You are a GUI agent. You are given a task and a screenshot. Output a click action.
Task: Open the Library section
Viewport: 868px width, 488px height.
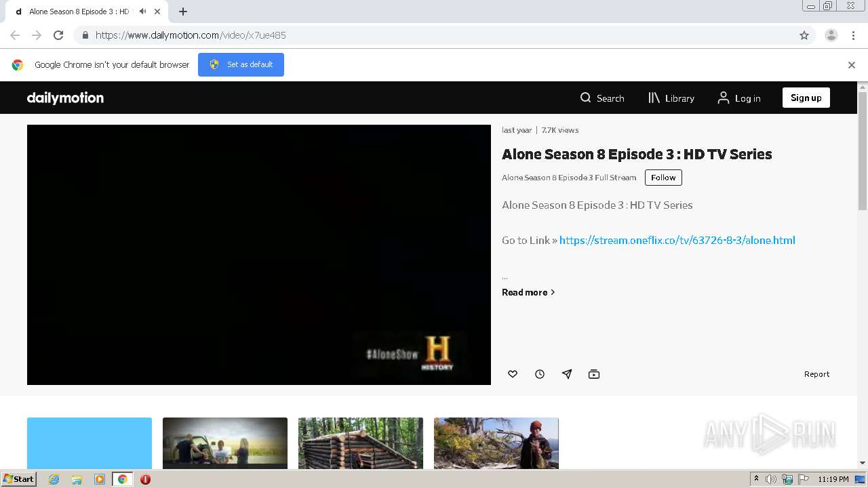click(671, 98)
